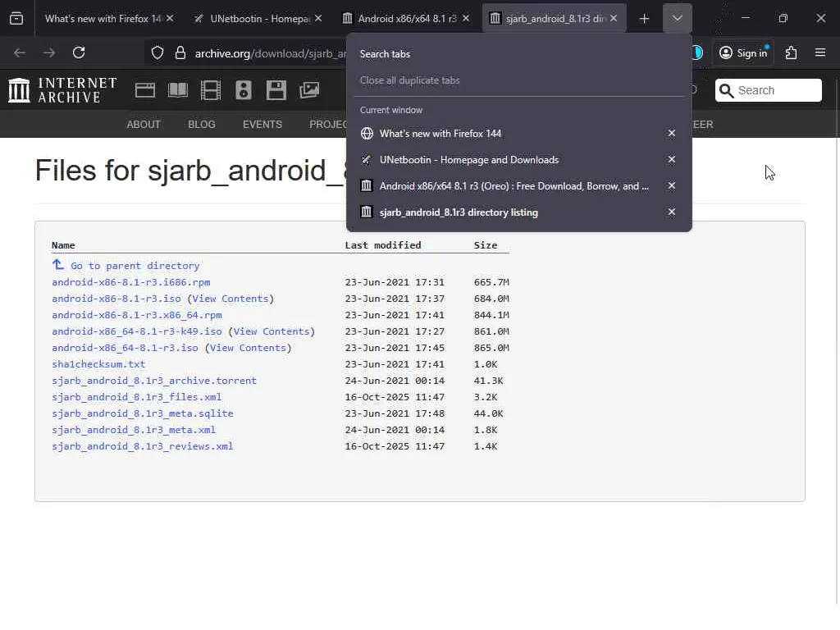This screenshot has width=840, height=630.
Task: View site security lock icon
Action: (180, 52)
